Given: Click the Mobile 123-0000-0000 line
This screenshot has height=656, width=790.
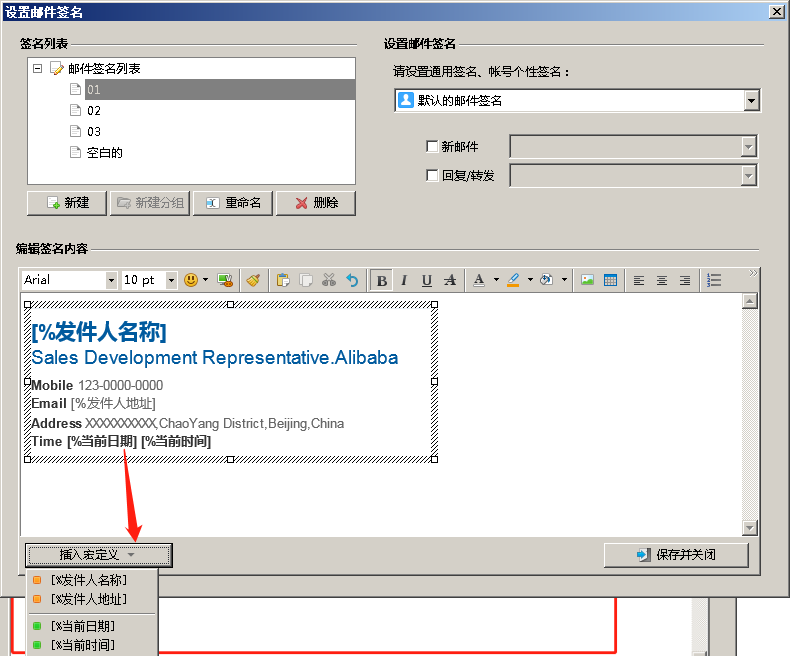Looking at the screenshot, I should pos(97,385).
